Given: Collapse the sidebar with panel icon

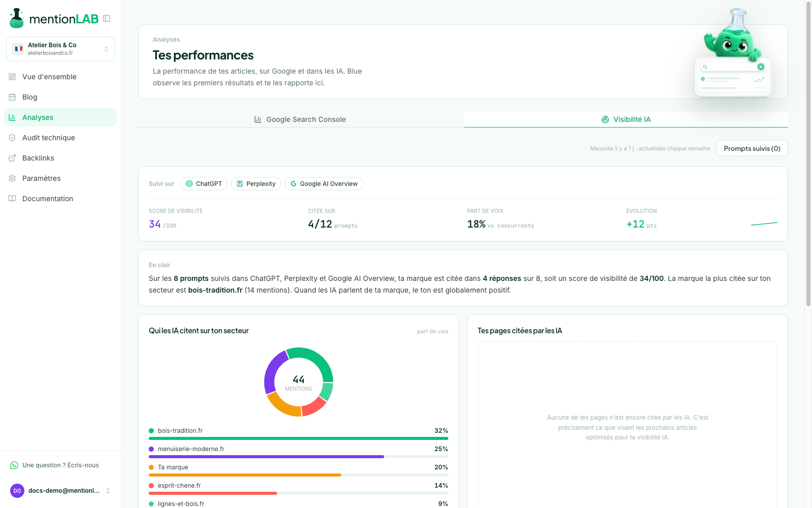Looking at the screenshot, I should click(x=107, y=18).
